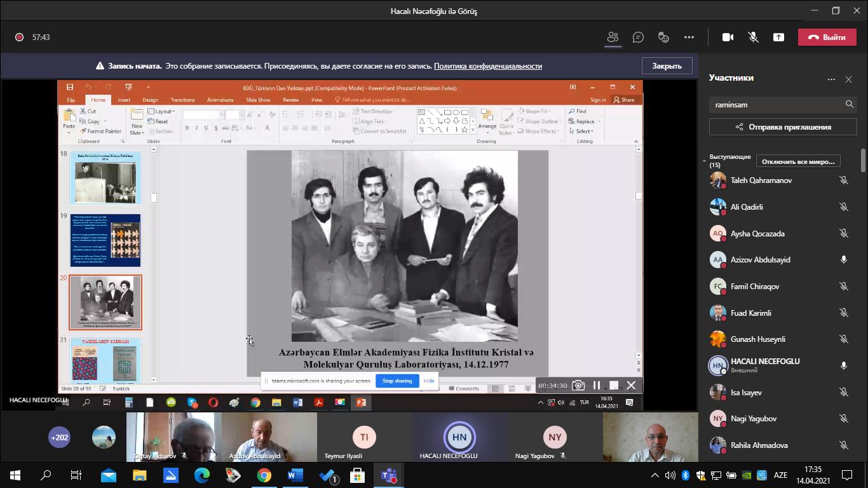The height and width of the screenshot is (488, 868).
Task: Show hidden system tray icons chevron
Action: pos(655,475)
